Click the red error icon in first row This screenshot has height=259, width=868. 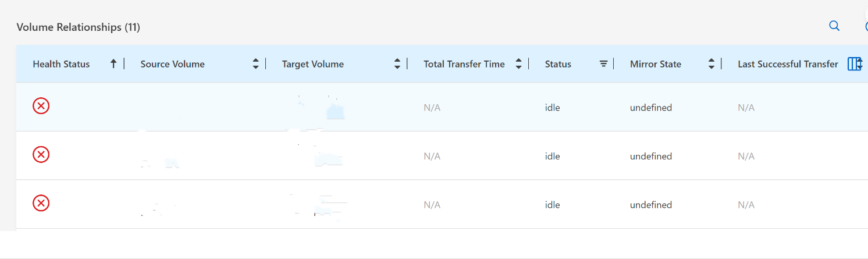41,106
